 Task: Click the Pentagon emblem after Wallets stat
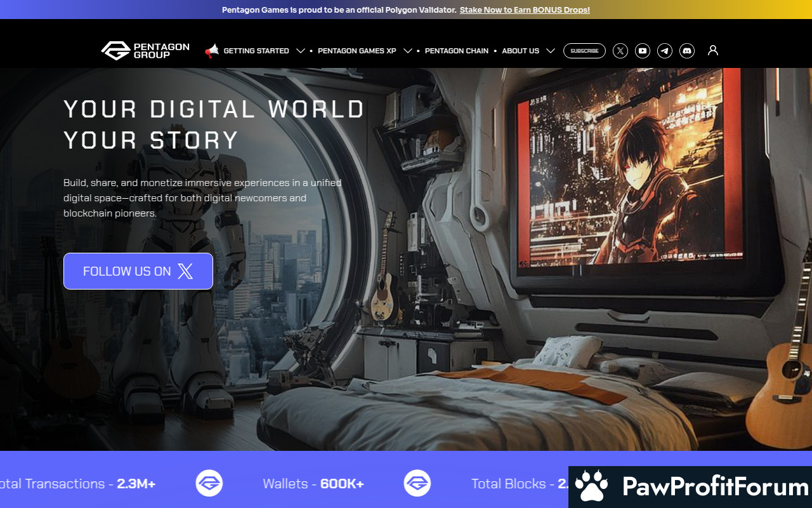click(x=417, y=483)
